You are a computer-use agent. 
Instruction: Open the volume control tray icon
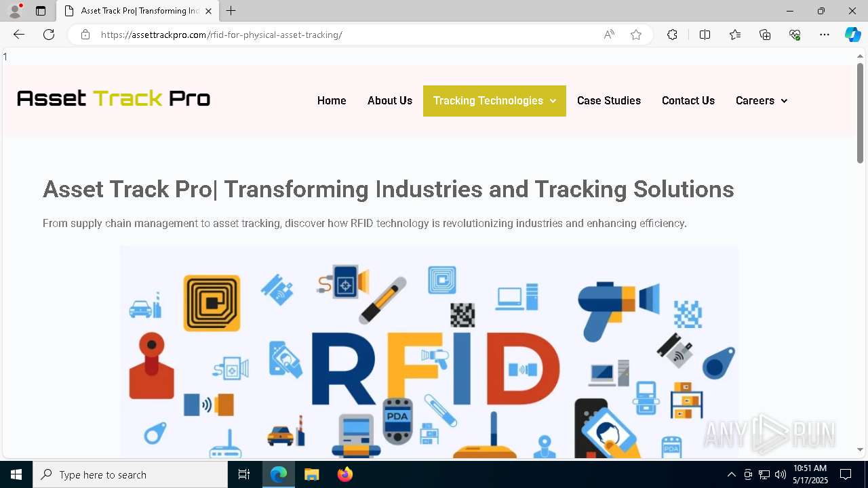[x=781, y=474]
